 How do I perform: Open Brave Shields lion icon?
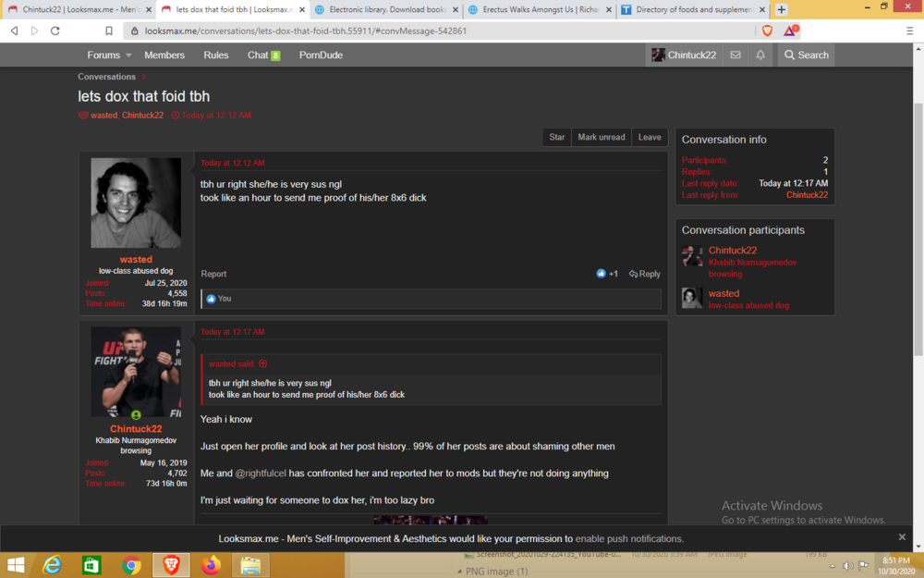(x=767, y=31)
